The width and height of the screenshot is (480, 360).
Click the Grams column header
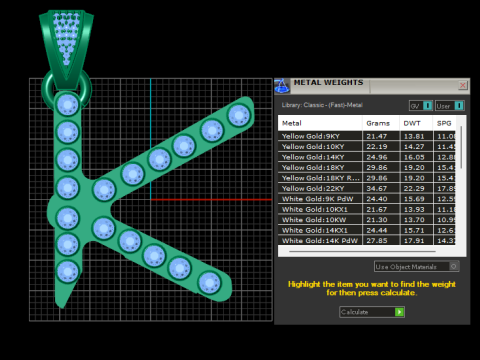pos(381,123)
